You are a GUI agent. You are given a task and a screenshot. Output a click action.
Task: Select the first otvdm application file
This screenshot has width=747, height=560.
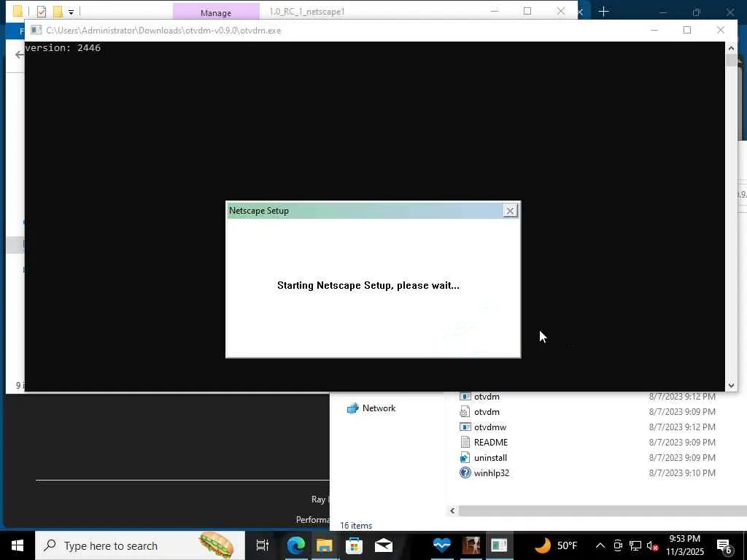487,396
